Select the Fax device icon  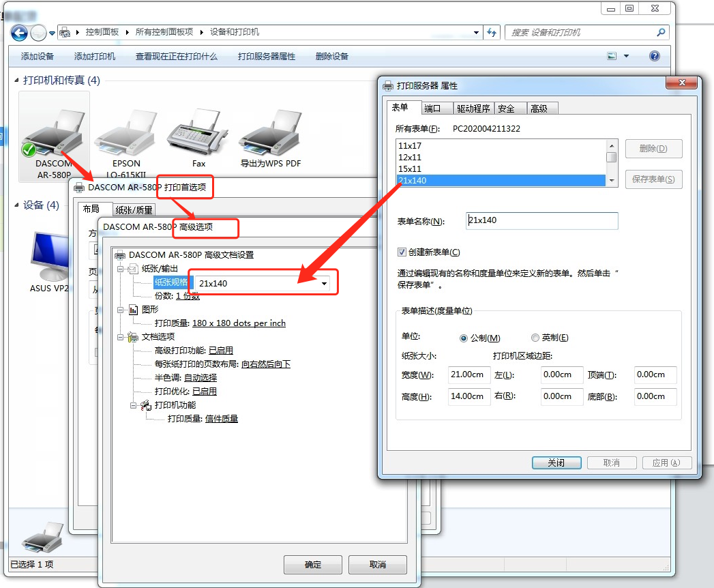click(x=197, y=132)
